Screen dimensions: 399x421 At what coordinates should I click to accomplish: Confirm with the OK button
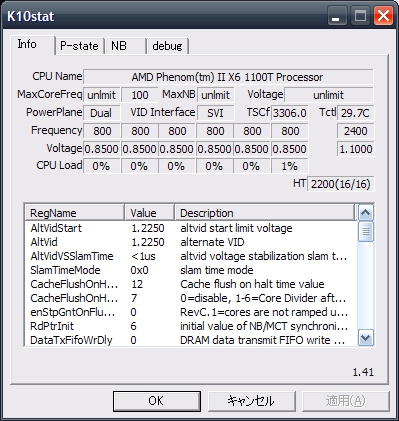click(157, 401)
